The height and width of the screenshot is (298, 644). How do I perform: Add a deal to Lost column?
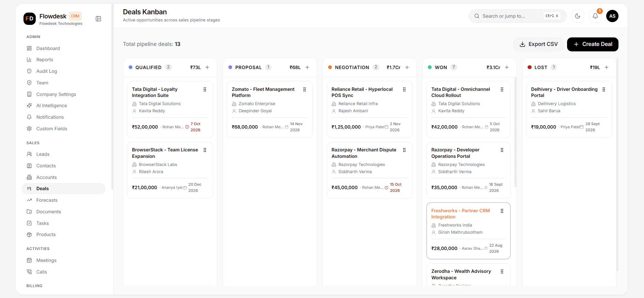click(x=607, y=67)
